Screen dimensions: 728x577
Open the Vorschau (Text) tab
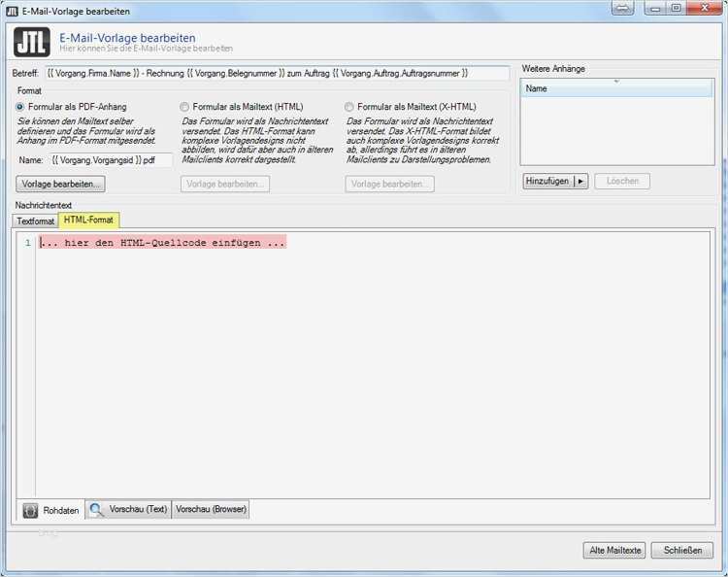(128, 509)
